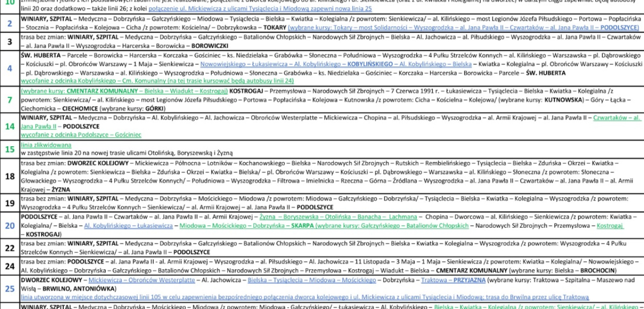Click bold CMENTARZ KOMUNALNY in line 24
This screenshot has width=644, height=309.
(x=471, y=271)
